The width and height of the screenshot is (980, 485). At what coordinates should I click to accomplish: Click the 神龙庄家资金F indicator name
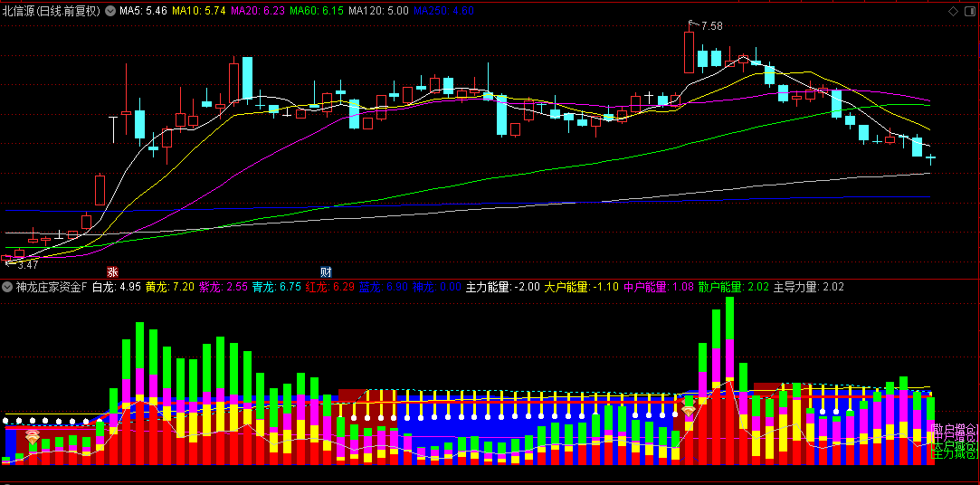52,288
